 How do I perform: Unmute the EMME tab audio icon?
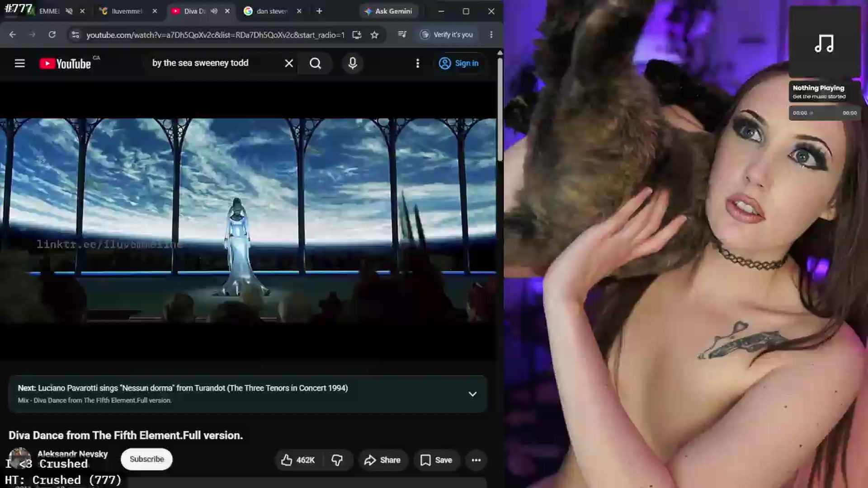click(x=69, y=11)
